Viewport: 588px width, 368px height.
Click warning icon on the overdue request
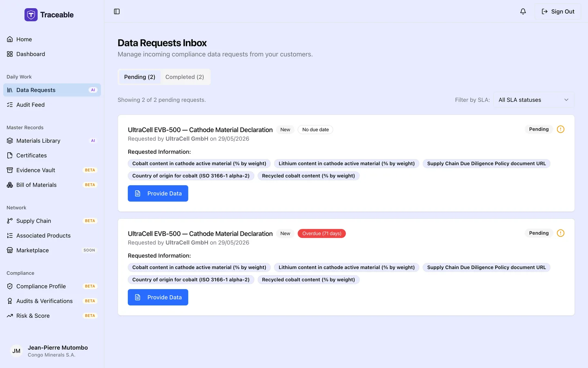point(561,233)
